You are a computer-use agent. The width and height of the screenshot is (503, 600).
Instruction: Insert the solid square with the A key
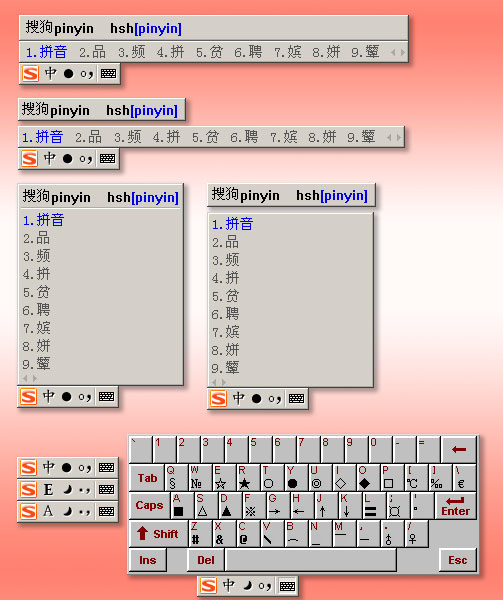182,505
